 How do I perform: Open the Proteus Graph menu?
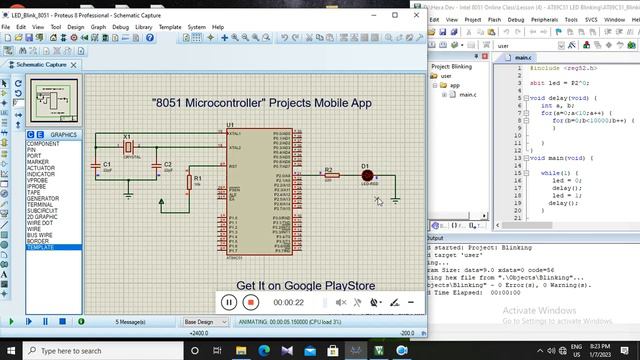[98, 27]
